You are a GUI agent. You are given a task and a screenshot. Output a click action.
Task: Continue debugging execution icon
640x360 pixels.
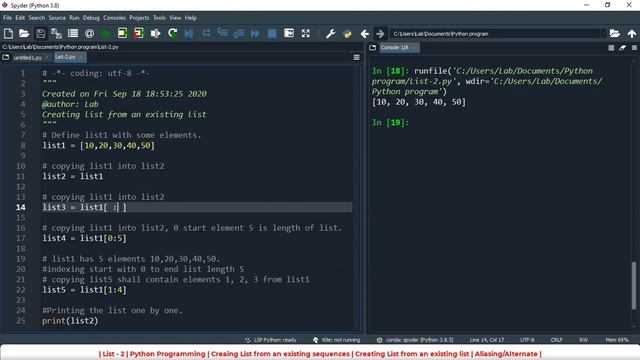coord(255,33)
